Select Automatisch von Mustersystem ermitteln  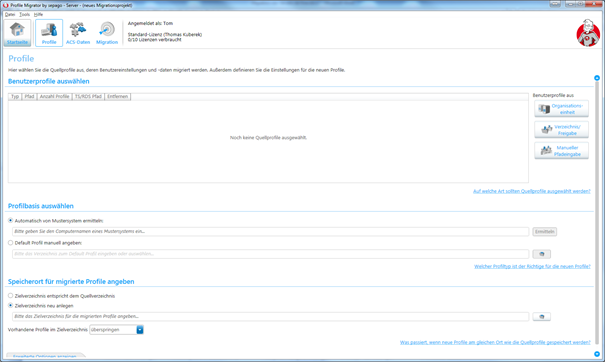click(x=10, y=220)
